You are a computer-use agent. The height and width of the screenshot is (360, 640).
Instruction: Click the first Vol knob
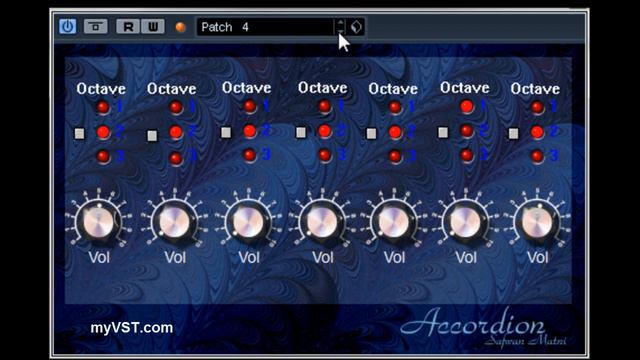coord(99,222)
